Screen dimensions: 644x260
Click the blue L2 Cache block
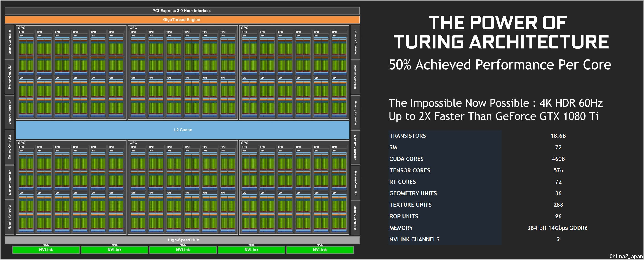183,130
